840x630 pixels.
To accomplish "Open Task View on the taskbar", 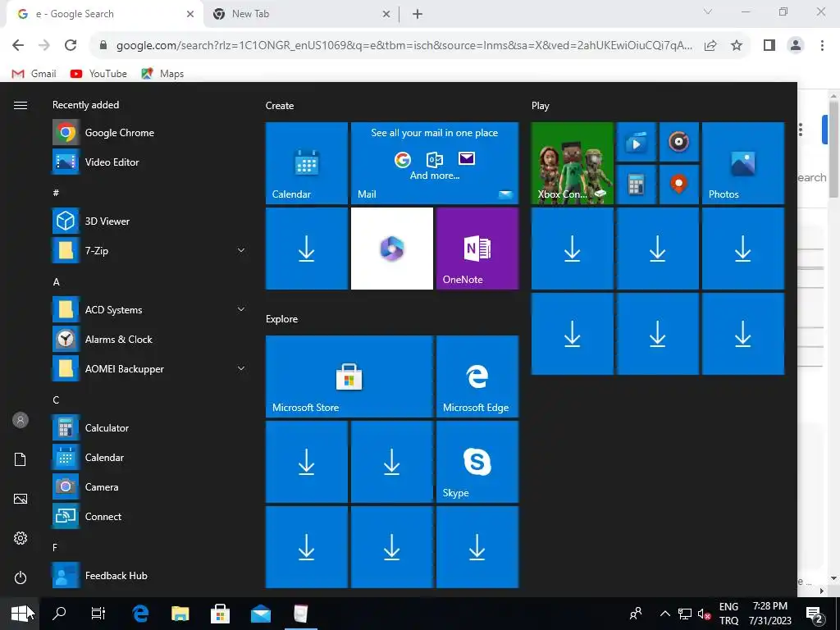I will [98, 614].
